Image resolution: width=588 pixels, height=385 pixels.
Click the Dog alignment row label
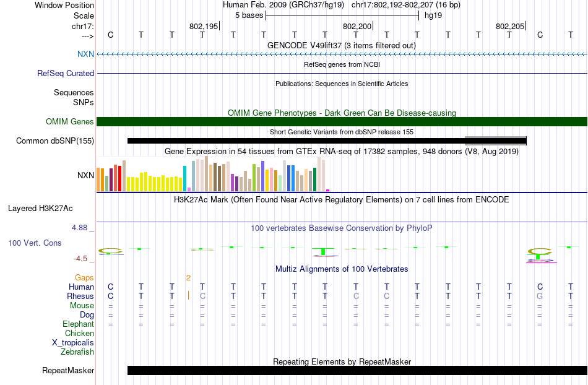pyautogui.click(x=87, y=315)
